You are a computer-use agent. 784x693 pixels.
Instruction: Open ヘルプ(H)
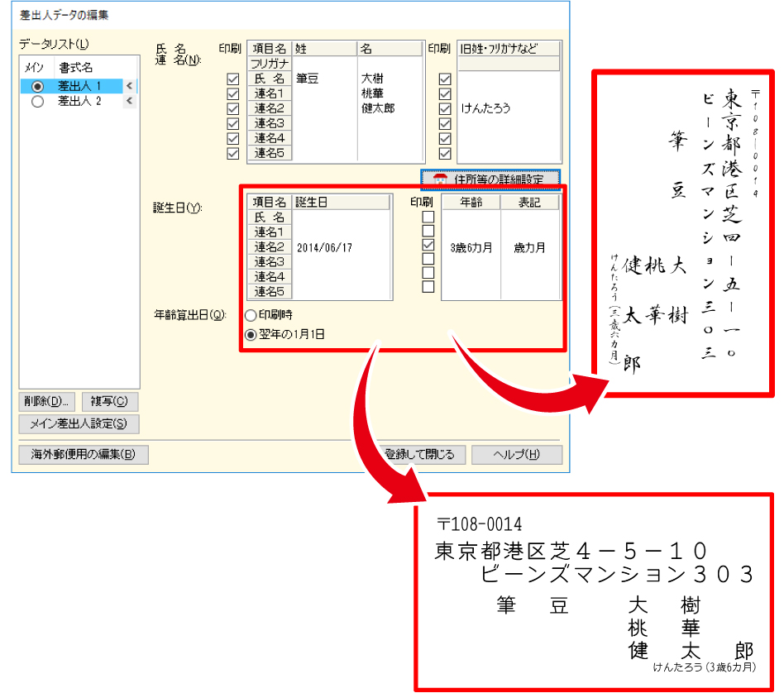pyautogui.click(x=516, y=454)
